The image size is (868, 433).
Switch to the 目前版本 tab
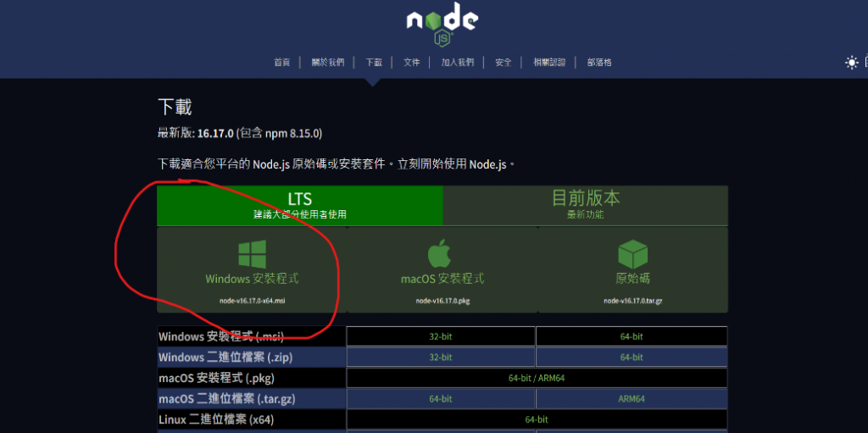click(x=586, y=205)
